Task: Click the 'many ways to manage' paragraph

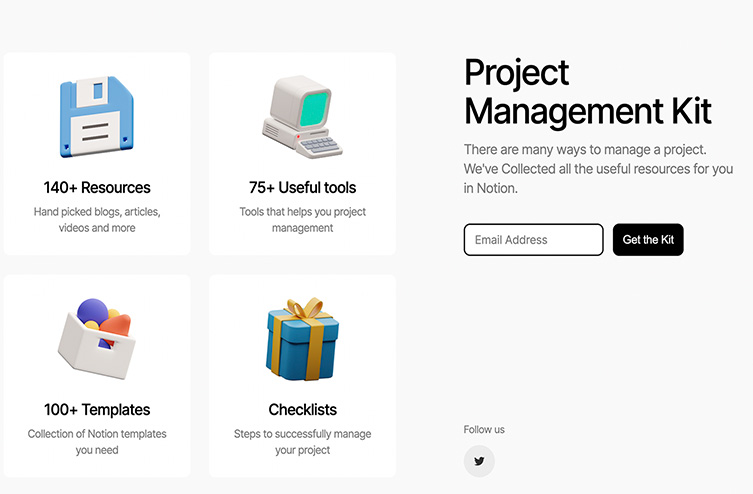Action: click(598, 168)
